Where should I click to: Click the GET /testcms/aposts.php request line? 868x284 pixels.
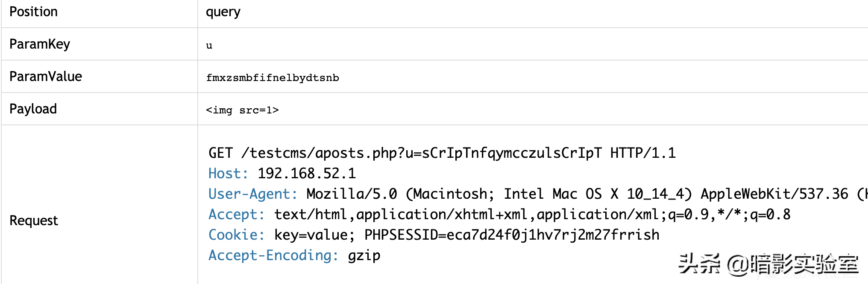(442, 153)
